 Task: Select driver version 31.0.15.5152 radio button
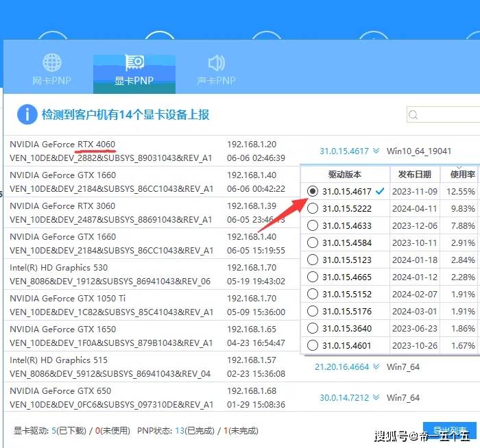[x=313, y=294]
